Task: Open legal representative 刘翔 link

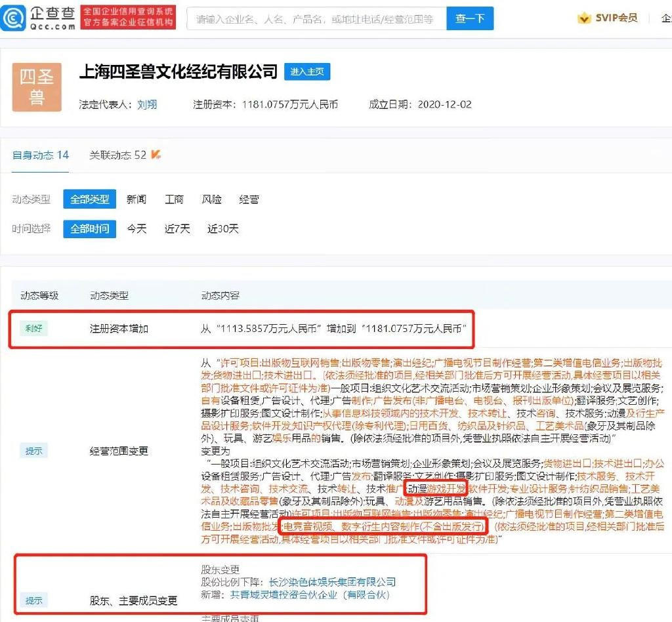Action: click(147, 104)
